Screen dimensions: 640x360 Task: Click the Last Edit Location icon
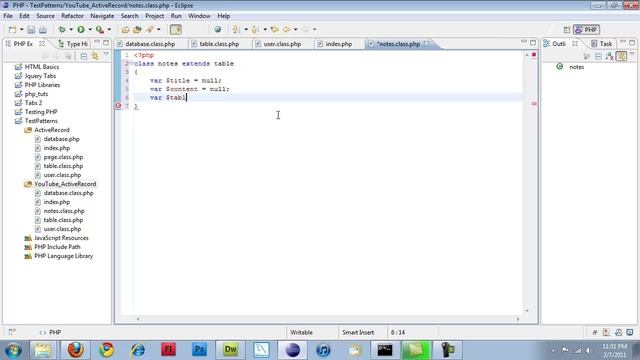(275, 29)
